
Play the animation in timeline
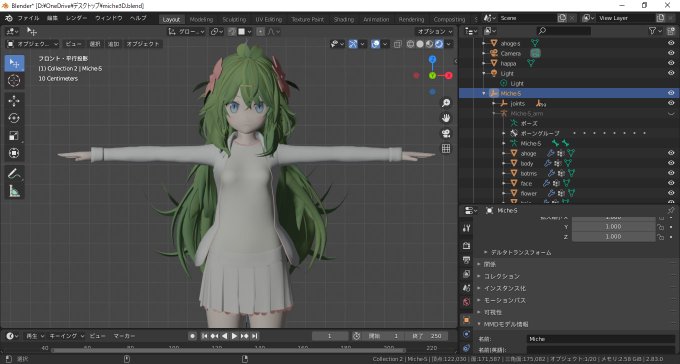pyautogui.click(x=234, y=336)
